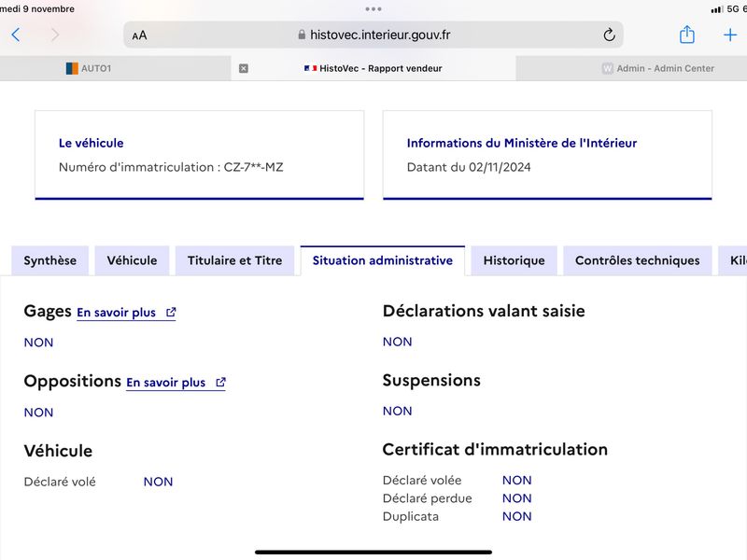Tap the home indicator bar

[373, 553]
